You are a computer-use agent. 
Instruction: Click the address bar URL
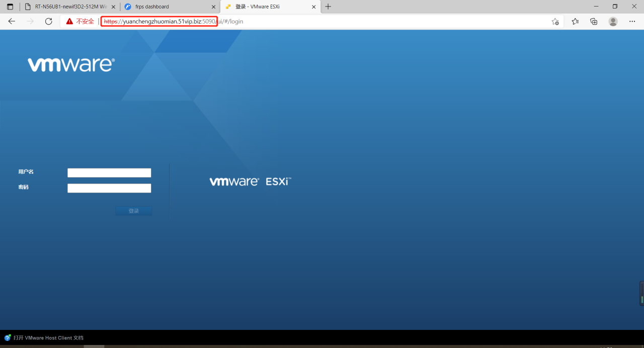tap(174, 22)
